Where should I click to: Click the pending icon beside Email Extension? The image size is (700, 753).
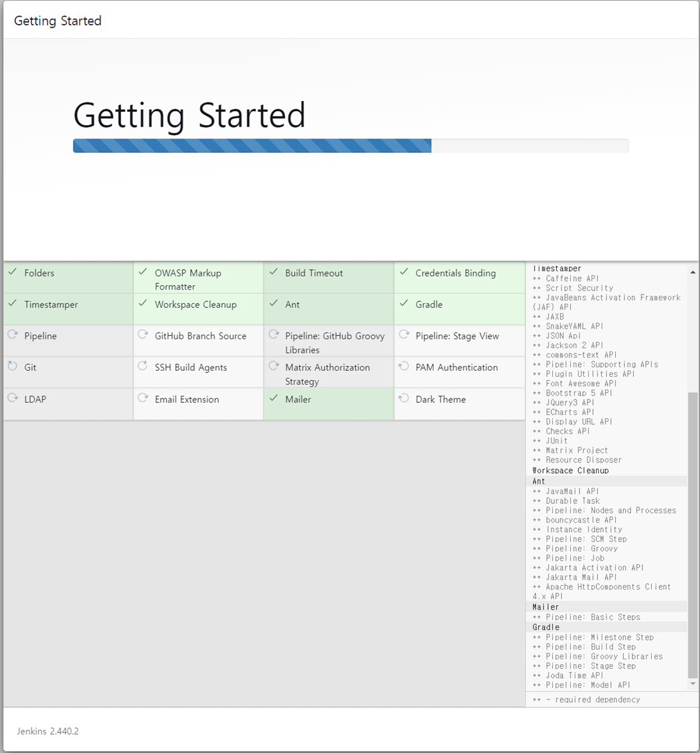[143, 398]
